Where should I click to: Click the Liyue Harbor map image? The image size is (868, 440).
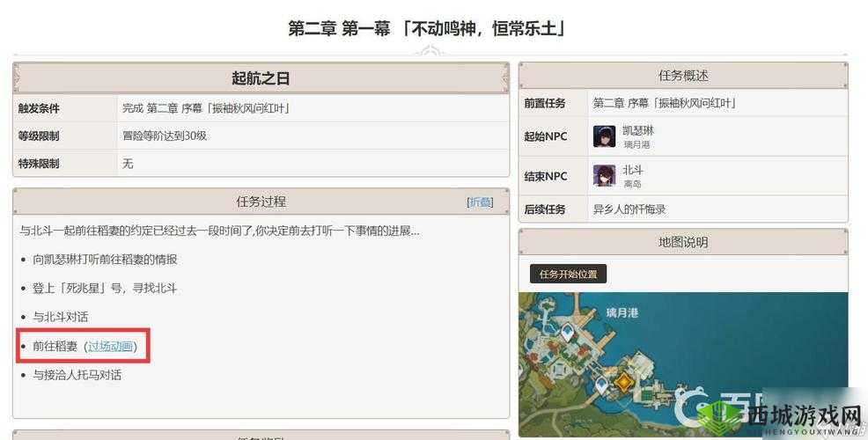[683, 364]
